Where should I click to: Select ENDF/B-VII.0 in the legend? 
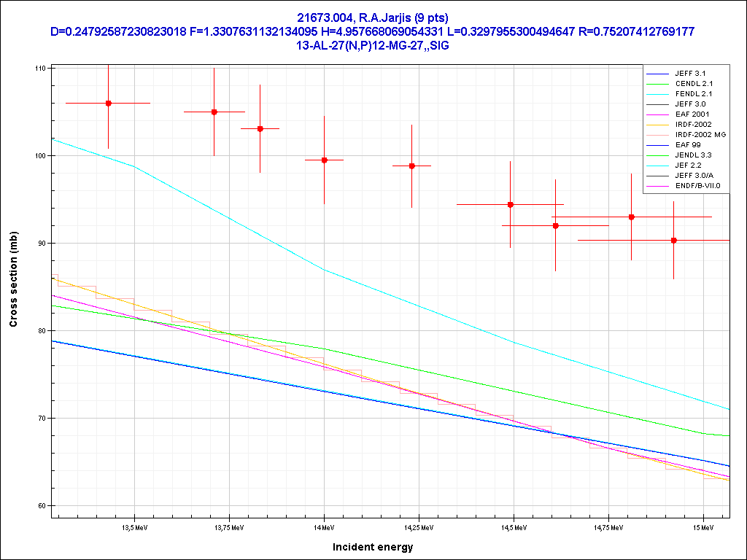[x=697, y=186]
